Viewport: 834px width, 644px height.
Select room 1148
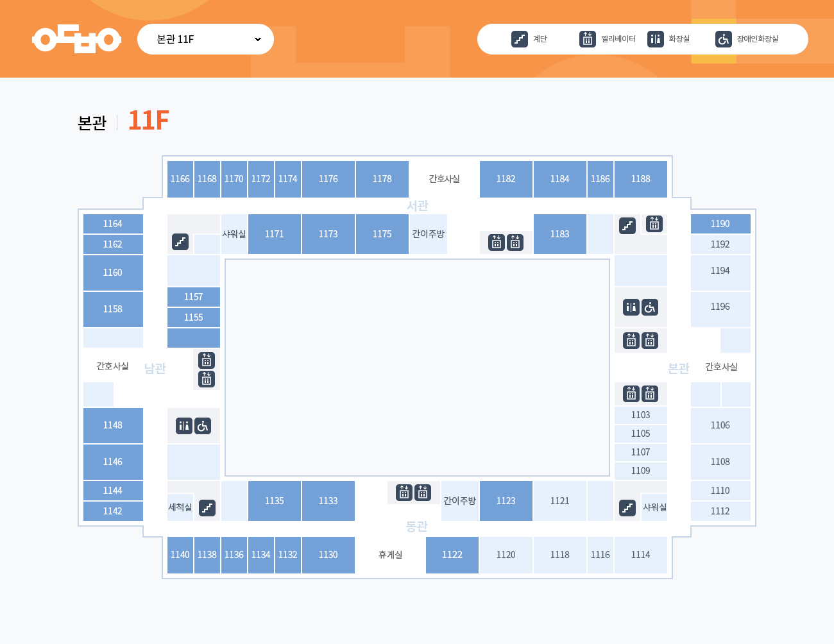click(x=113, y=425)
